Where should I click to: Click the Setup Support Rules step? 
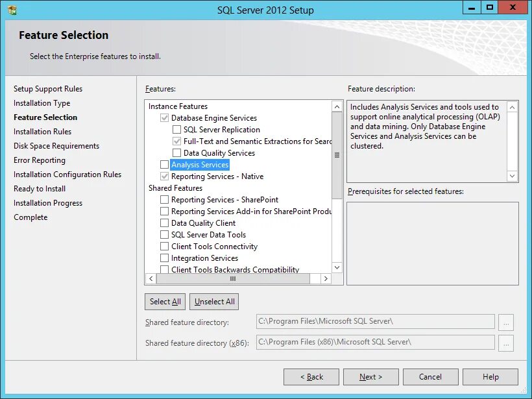tap(48, 89)
